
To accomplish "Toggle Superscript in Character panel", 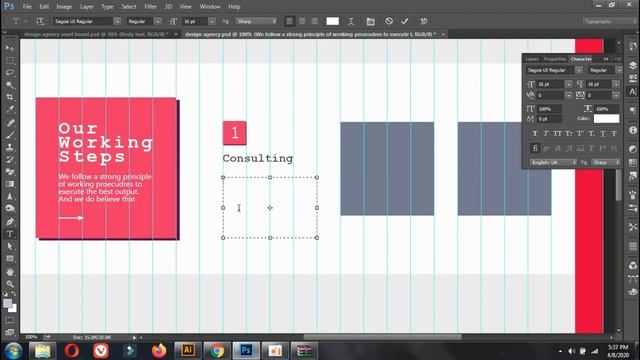I will point(580,133).
